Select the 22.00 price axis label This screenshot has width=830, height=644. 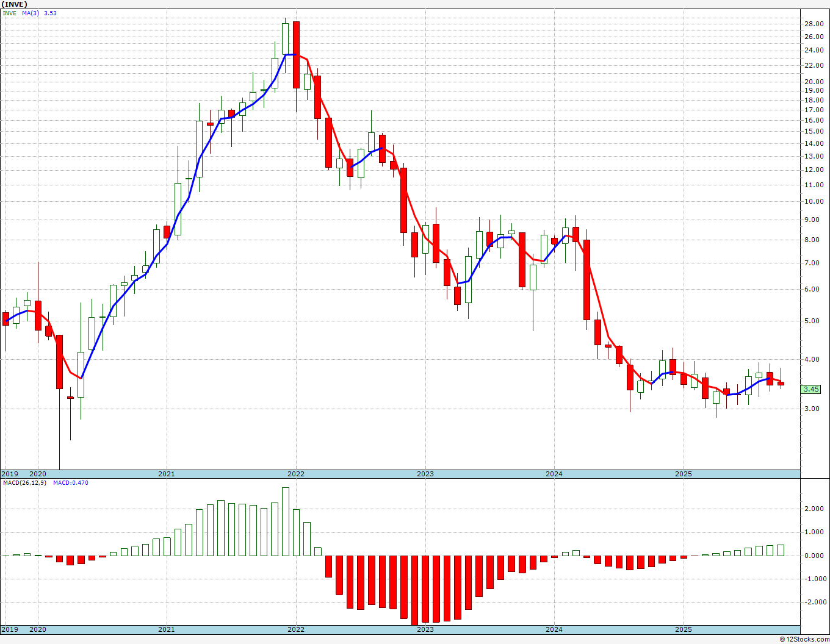tap(814, 65)
